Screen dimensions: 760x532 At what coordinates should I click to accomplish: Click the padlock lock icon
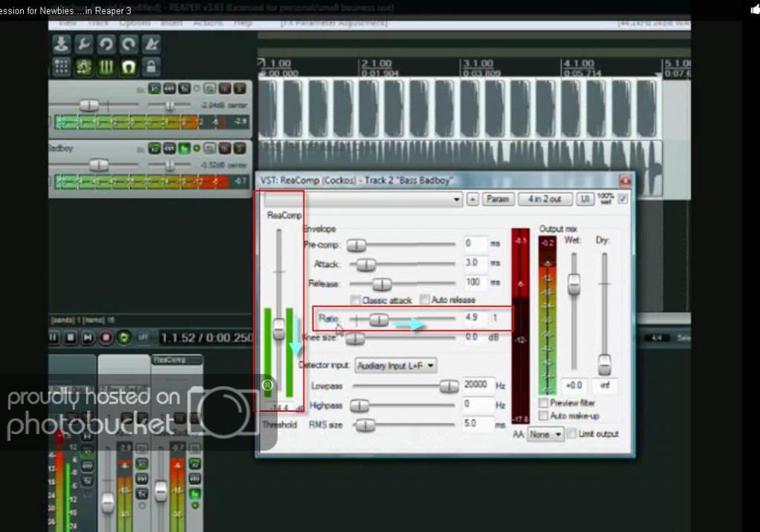(x=151, y=67)
